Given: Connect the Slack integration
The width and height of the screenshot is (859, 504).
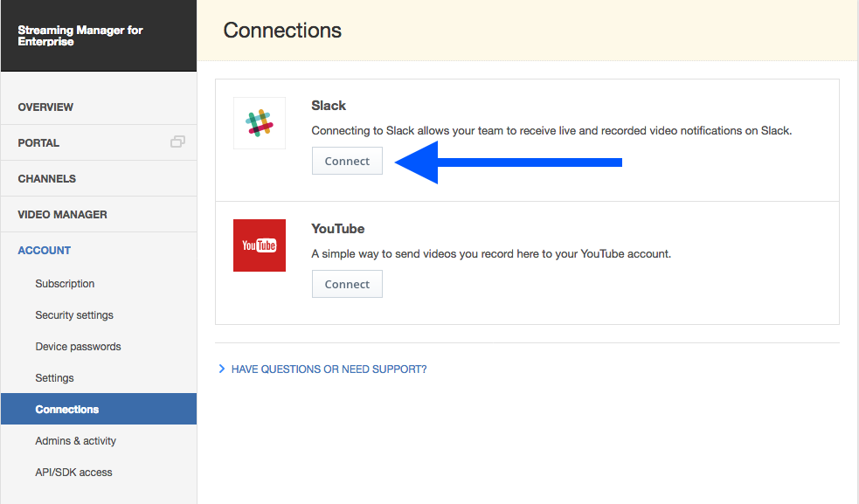Looking at the screenshot, I should [347, 161].
